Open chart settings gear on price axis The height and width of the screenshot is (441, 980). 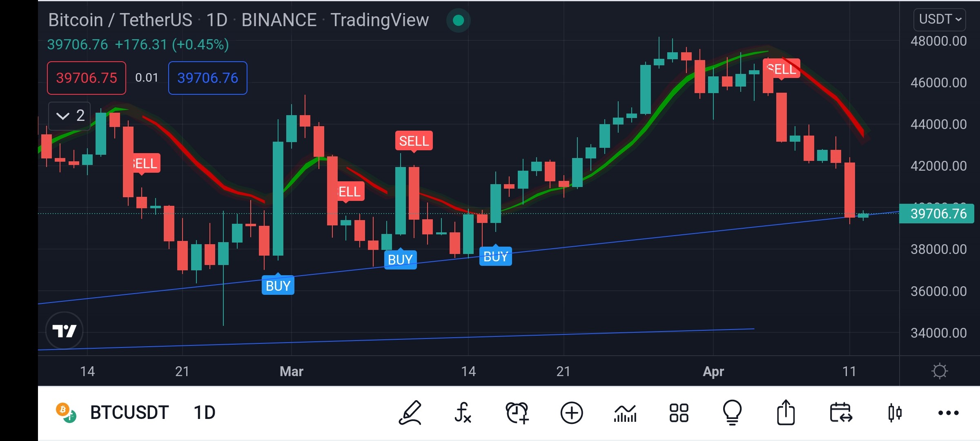(940, 371)
